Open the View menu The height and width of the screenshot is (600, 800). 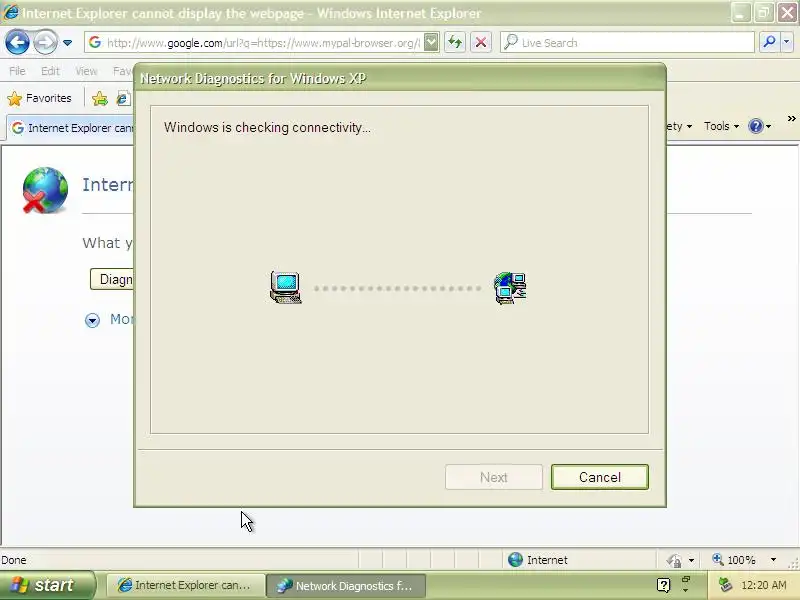pyautogui.click(x=86, y=71)
